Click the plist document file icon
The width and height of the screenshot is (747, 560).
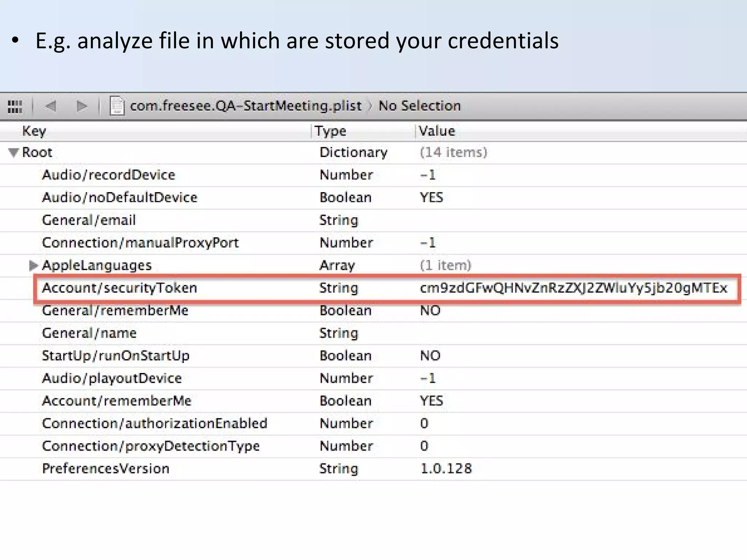[x=117, y=106]
